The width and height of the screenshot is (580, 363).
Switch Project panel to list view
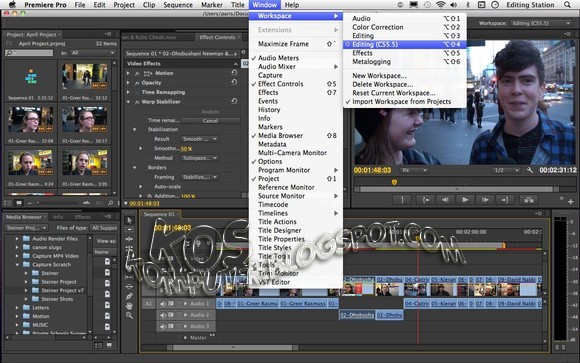(x=6, y=203)
